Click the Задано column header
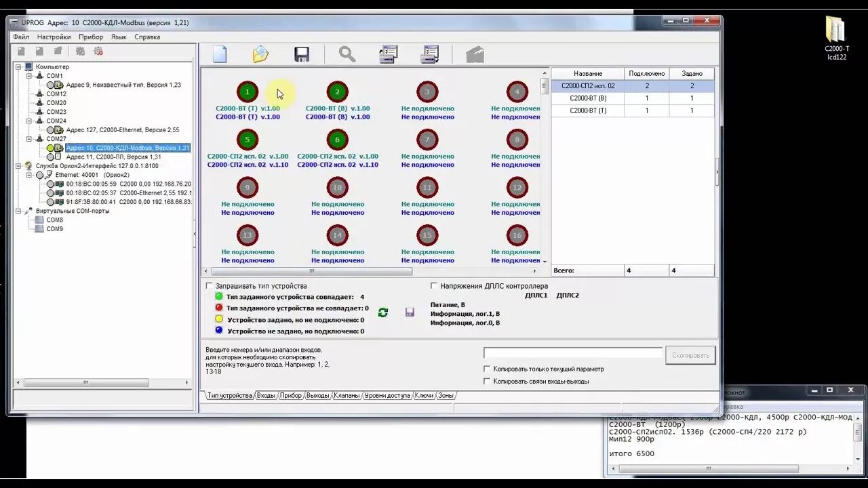The width and height of the screenshot is (868, 488). coord(692,73)
